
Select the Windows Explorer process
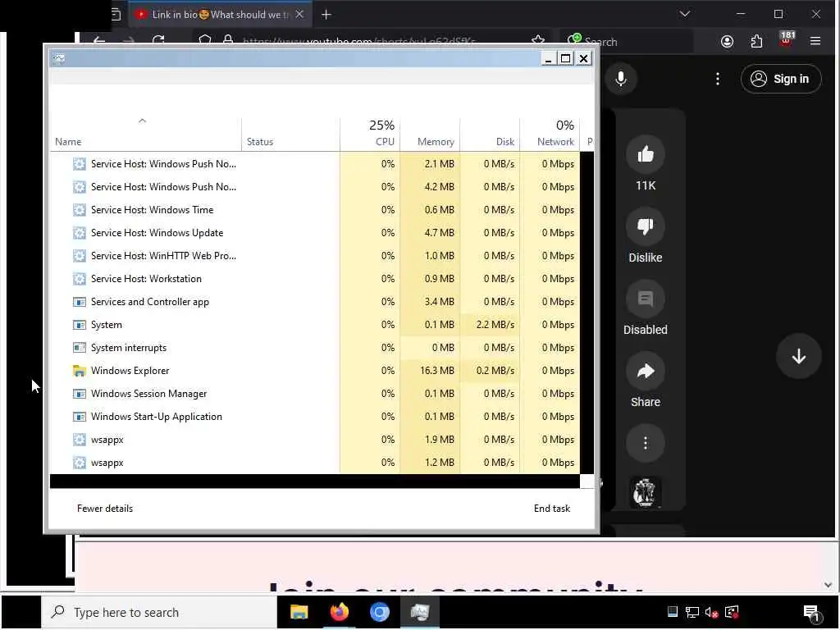point(315,371)
